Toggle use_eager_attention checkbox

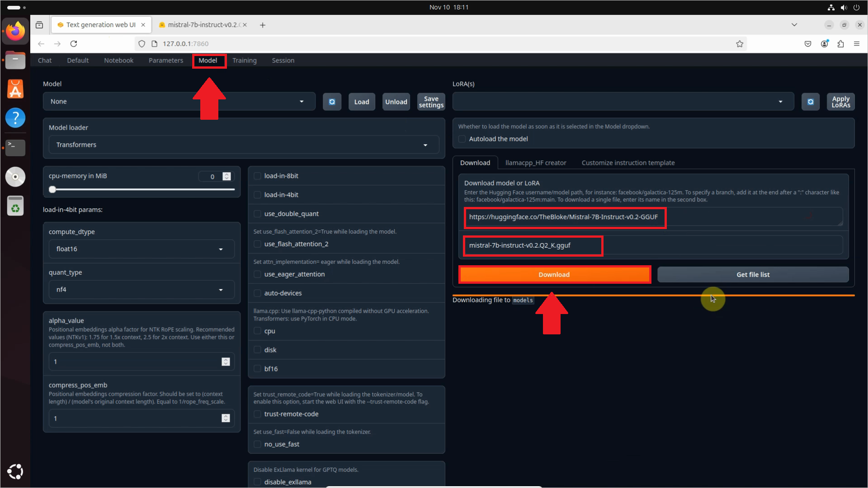coord(257,274)
